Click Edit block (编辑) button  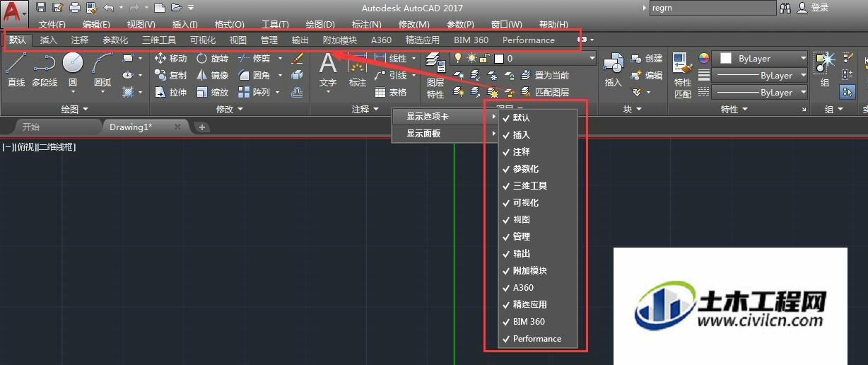pos(646,76)
